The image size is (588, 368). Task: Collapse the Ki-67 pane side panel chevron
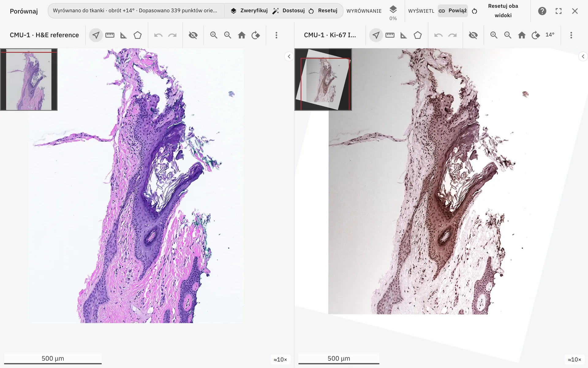click(583, 56)
